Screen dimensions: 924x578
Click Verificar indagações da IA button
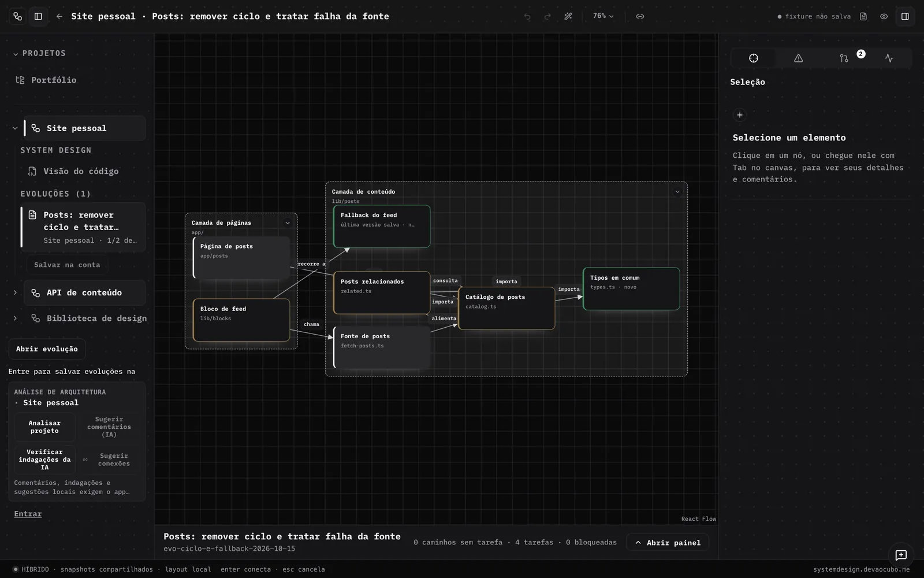click(44, 460)
